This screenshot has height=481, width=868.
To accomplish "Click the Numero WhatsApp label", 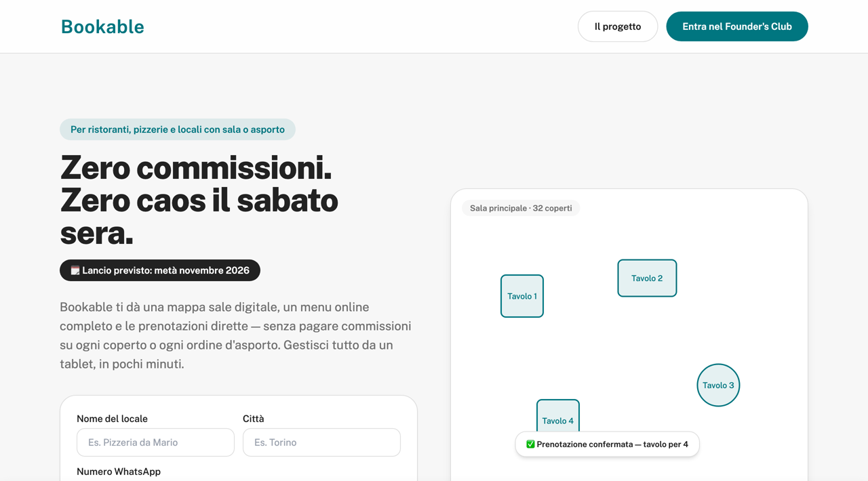I will pyautogui.click(x=119, y=472).
